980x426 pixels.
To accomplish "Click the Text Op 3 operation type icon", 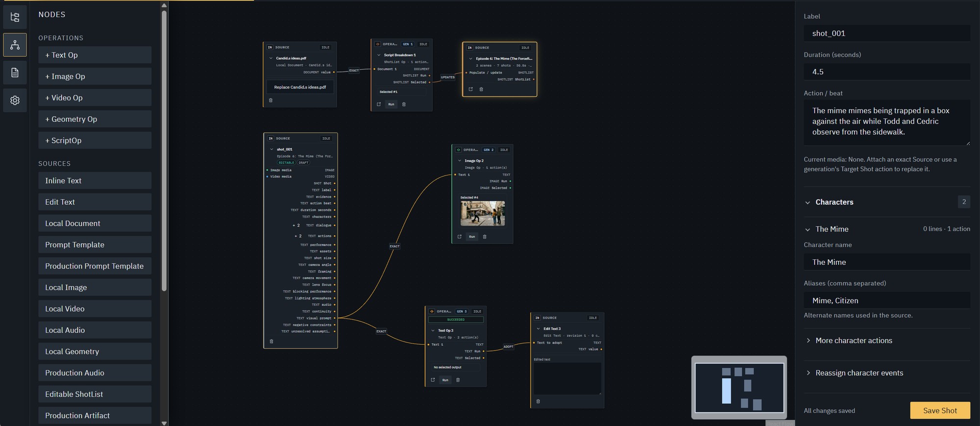I will point(432,311).
